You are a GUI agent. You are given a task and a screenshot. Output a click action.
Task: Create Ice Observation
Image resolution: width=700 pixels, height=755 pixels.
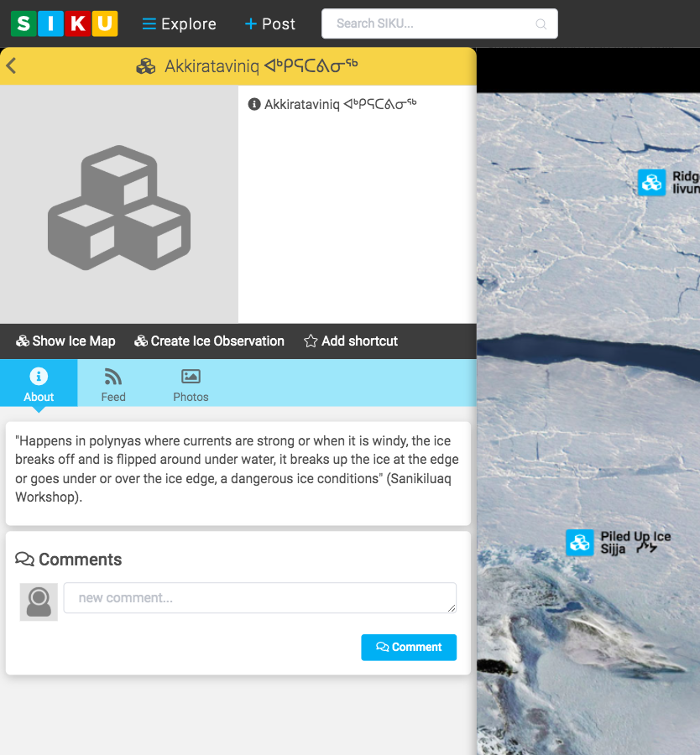[x=209, y=341]
